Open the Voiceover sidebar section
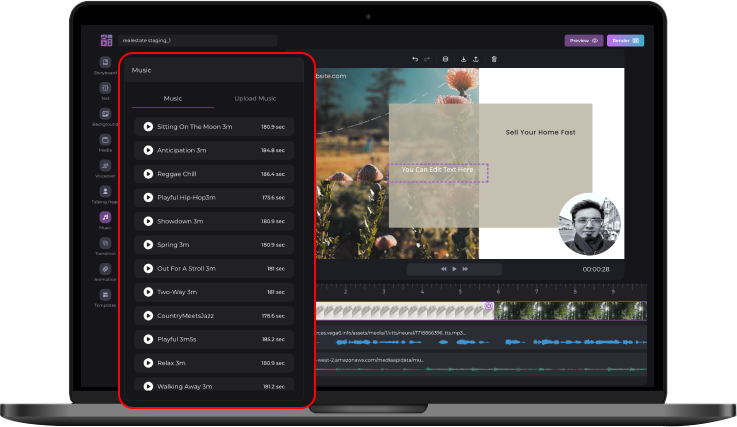The height and width of the screenshot is (427, 737). coord(105,167)
